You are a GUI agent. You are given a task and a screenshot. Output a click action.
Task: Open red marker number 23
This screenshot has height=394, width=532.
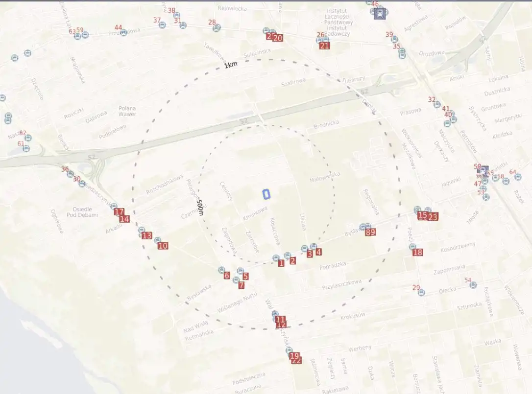pyautogui.click(x=433, y=217)
